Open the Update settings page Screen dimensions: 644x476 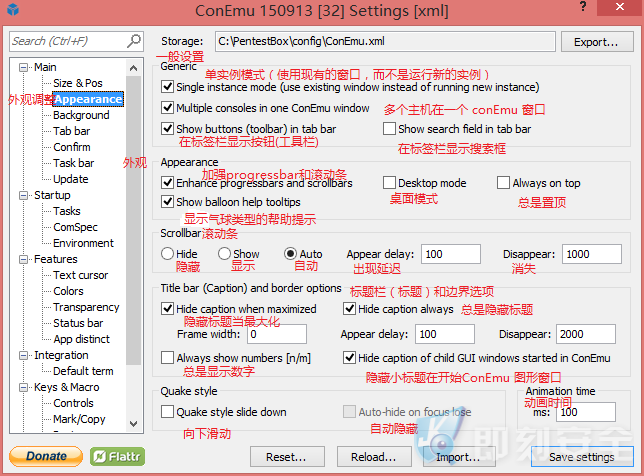click(x=71, y=179)
